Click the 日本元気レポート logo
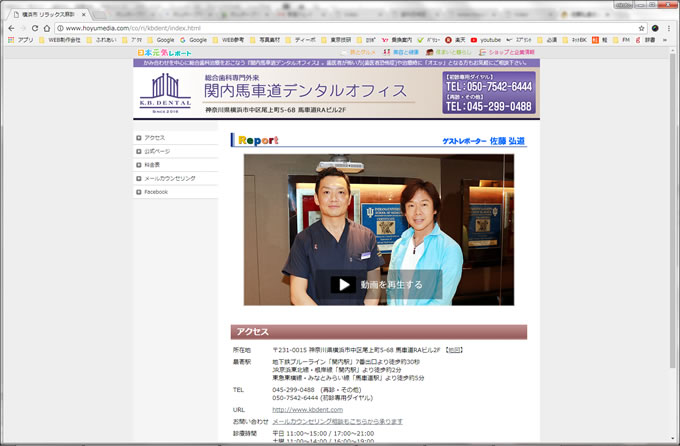This screenshot has width=680, height=446. click(x=164, y=52)
